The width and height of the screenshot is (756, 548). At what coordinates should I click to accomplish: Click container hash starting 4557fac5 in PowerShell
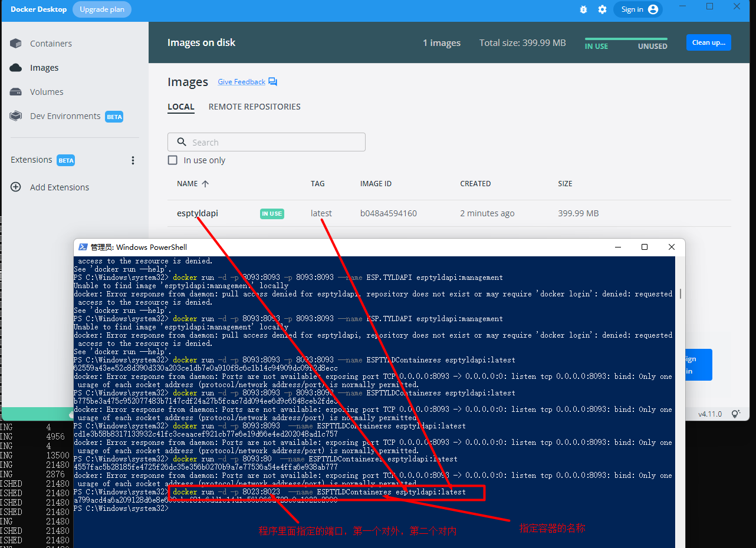[x=206, y=467]
